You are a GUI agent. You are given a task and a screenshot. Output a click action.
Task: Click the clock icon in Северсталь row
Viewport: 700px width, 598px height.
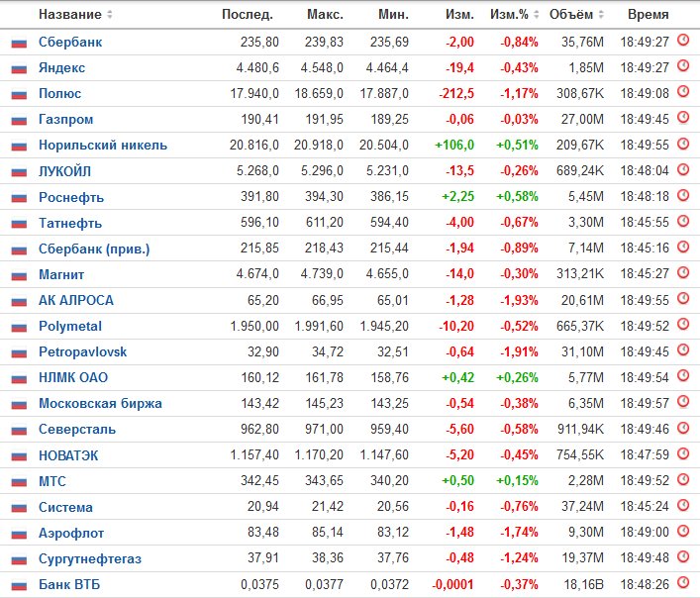683,428
